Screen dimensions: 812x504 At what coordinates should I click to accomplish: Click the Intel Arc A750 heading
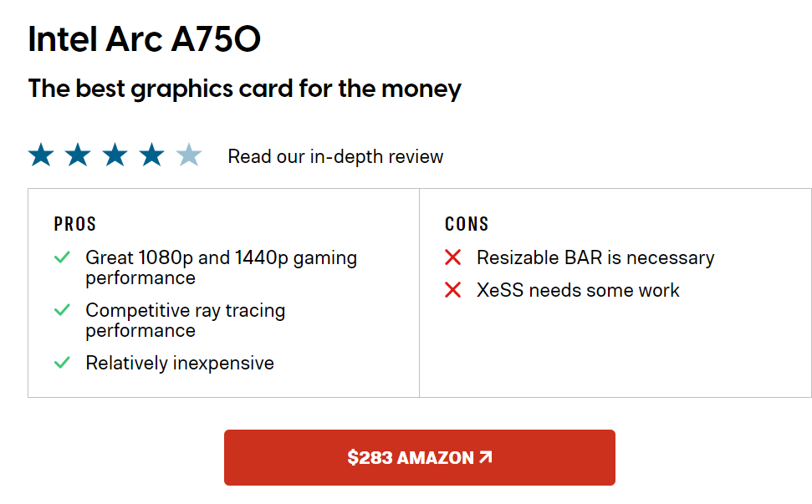pyautogui.click(x=144, y=40)
